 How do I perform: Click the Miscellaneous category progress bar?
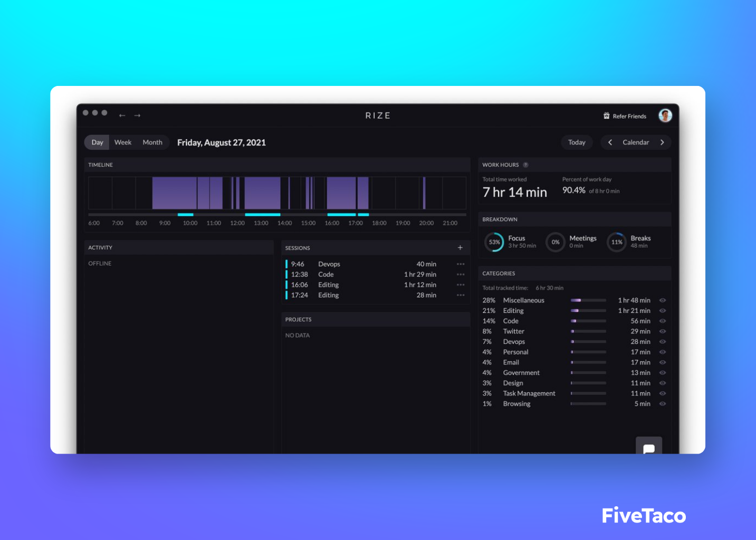pos(588,301)
